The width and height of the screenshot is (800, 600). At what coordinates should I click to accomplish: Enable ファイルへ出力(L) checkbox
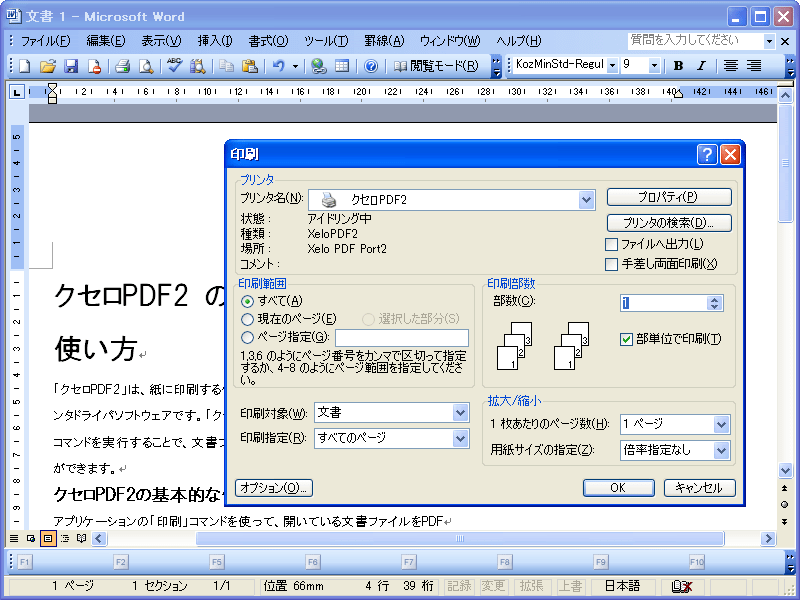(x=611, y=244)
